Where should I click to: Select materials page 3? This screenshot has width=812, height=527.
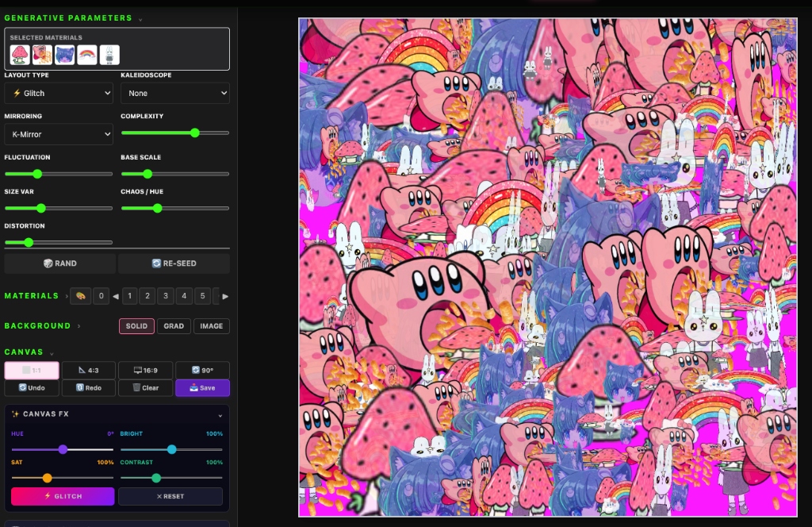coord(166,296)
